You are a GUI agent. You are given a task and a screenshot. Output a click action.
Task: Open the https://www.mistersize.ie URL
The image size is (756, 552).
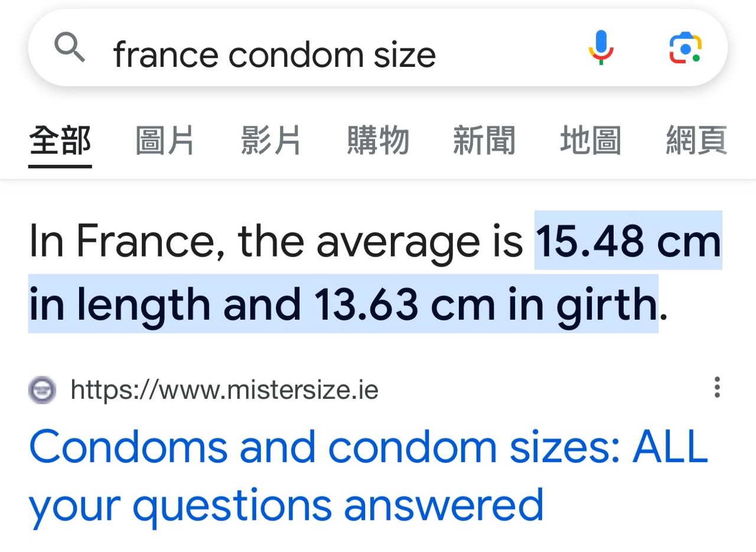(x=224, y=390)
